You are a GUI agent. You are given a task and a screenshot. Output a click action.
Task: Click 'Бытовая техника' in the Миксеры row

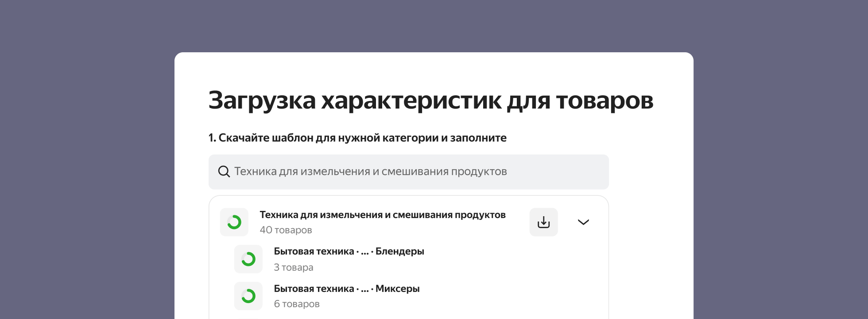click(x=314, y=289)
